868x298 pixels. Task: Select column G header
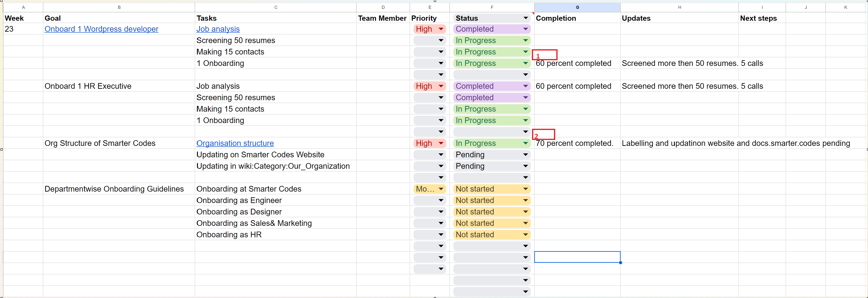(577, 7)
